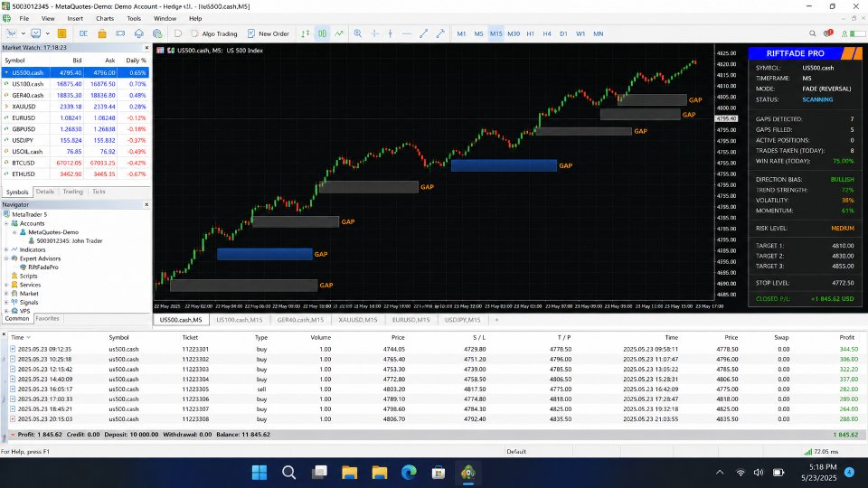Viewport: 868px width, 488px height.
Task: Click the new chart toolbar icon
Action: (x=11, y=33)
